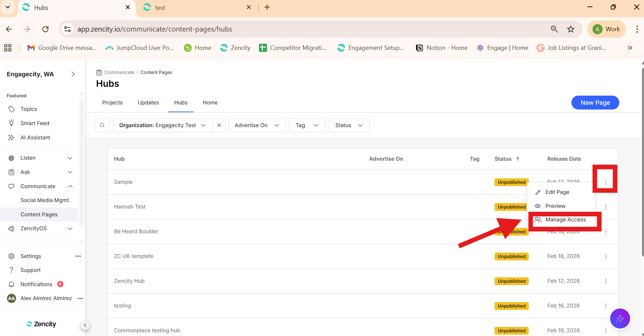This screenshot has height=336, width=644.
Task: Switch to the Projects tab
Action: [112, 102]
